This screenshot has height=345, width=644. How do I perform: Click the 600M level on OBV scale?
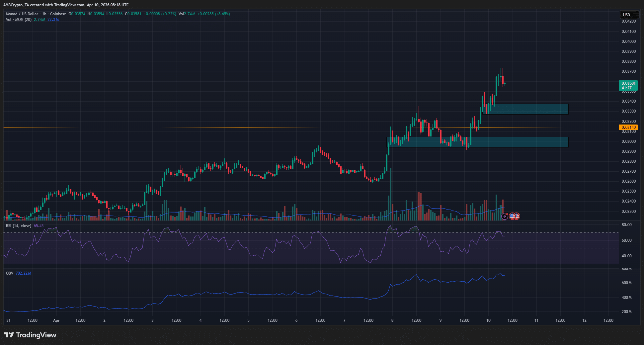pyautogui.click(x=626, y=283)
